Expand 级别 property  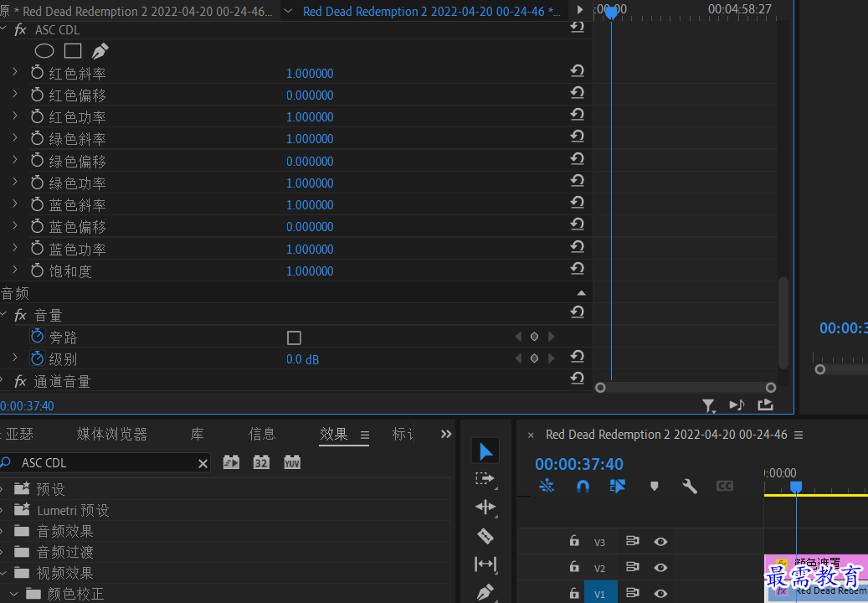(x=15, y=358)
